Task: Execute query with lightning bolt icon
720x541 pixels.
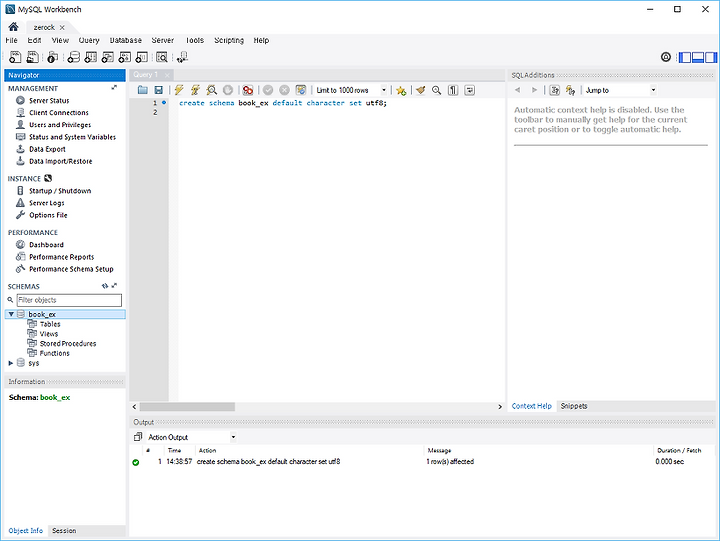Action: [179, 90]
